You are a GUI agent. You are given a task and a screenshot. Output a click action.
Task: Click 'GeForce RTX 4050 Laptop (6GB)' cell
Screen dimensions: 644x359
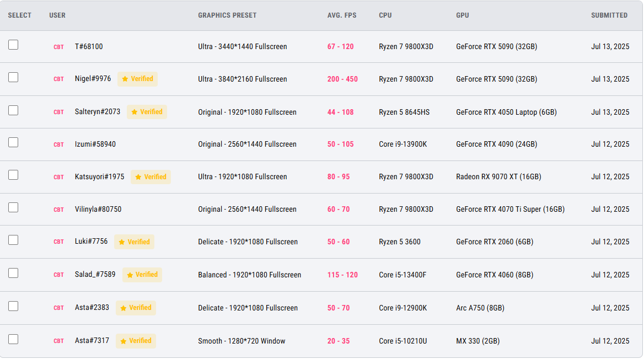[506, 112]
